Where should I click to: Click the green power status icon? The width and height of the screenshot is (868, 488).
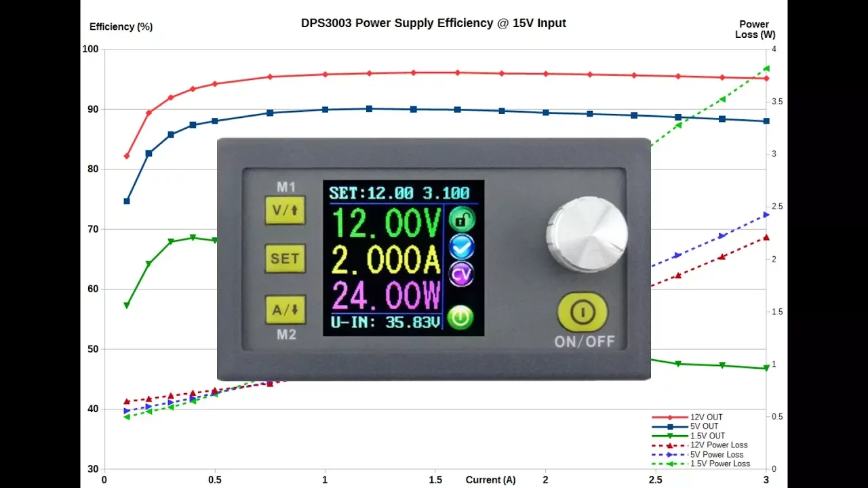click(x=461, y=317)
